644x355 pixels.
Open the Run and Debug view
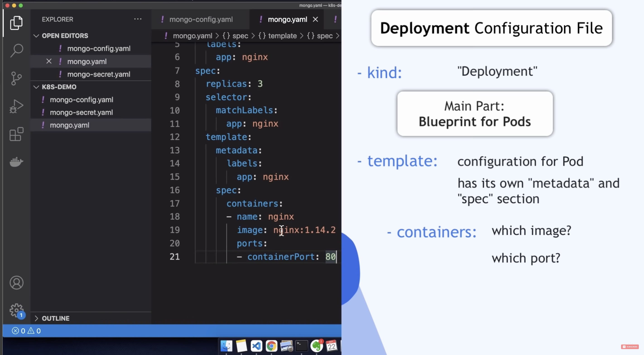coord(17,106)
